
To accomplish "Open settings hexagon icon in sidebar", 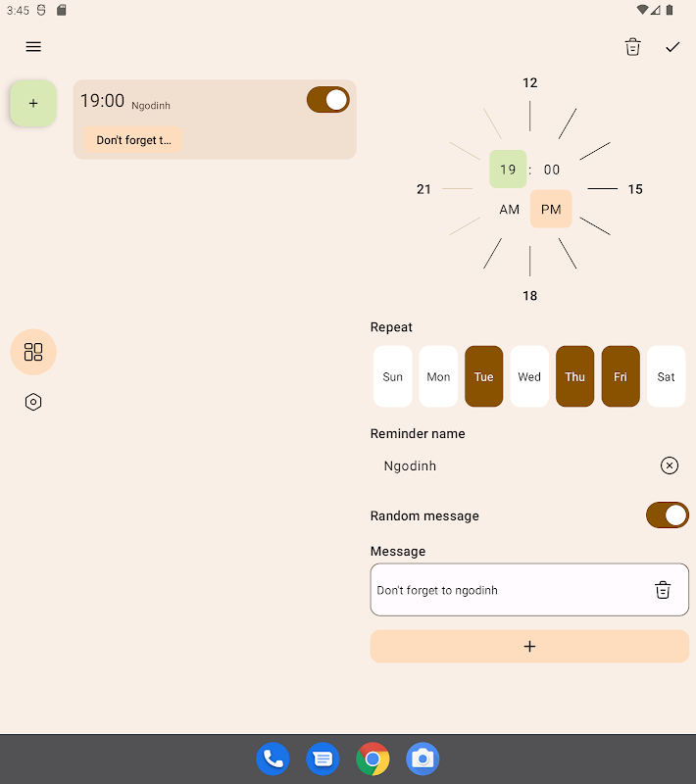I will click(x=33, y=402).
